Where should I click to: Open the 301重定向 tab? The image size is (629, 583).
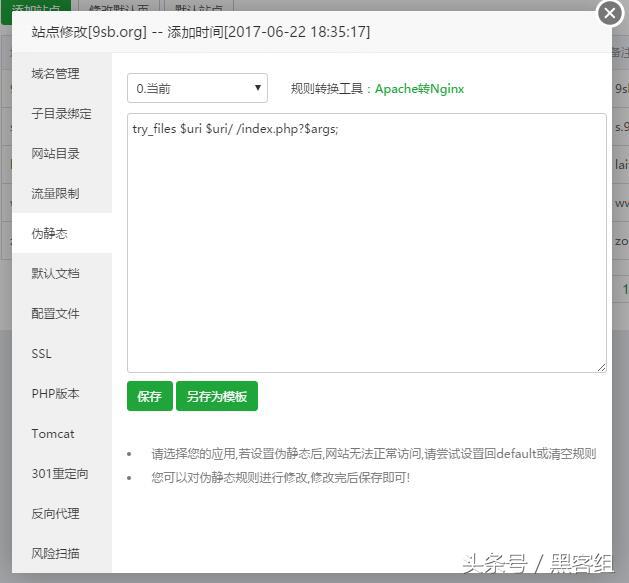[62, 473]
